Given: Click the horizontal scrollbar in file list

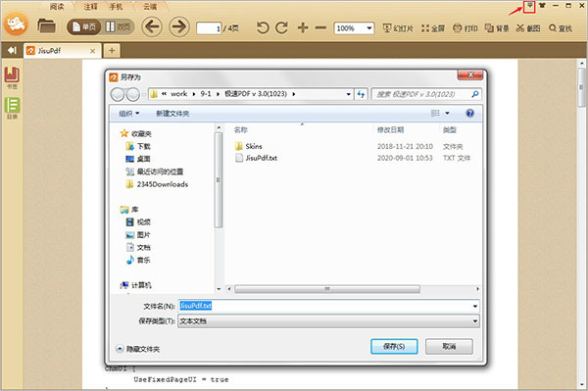Looking at the screenshot, I should coord(327,289).
